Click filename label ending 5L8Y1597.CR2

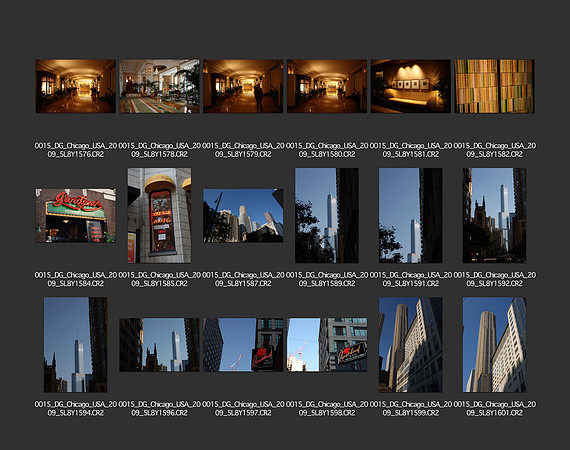coord(243,408)
